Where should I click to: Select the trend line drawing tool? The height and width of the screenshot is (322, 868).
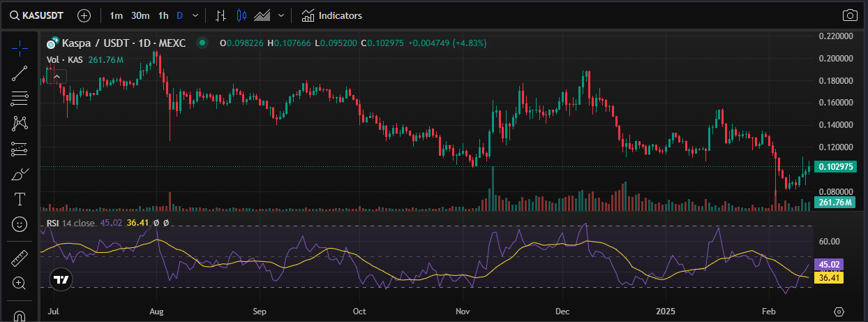[20, 73]
